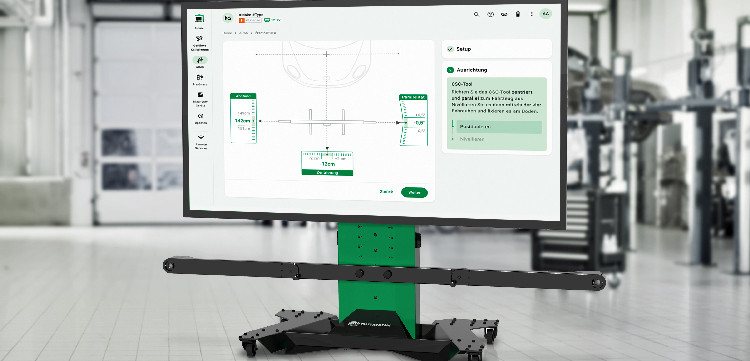Select the second sidebar icon
Image resolution: width=750 pixels, height=361 pixels.
199,39
